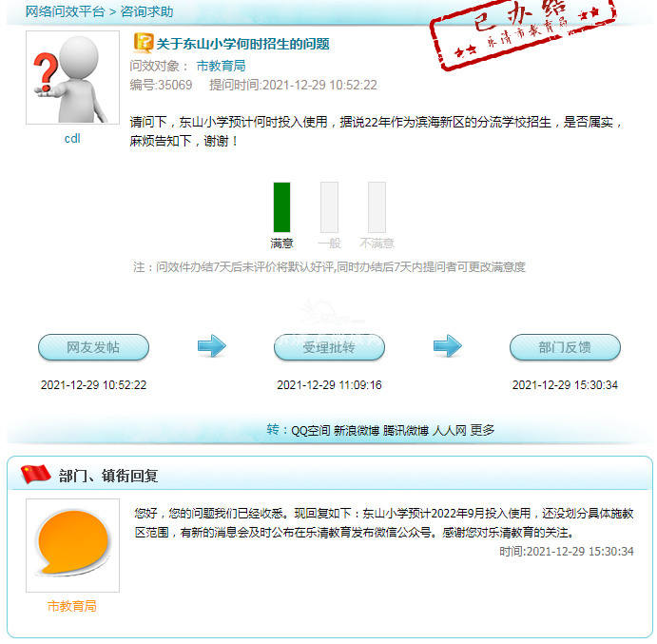This screenshot has height=644, width=657.
Task: Click the second blue arrow before 部门反馈
Action: [448, 346]
